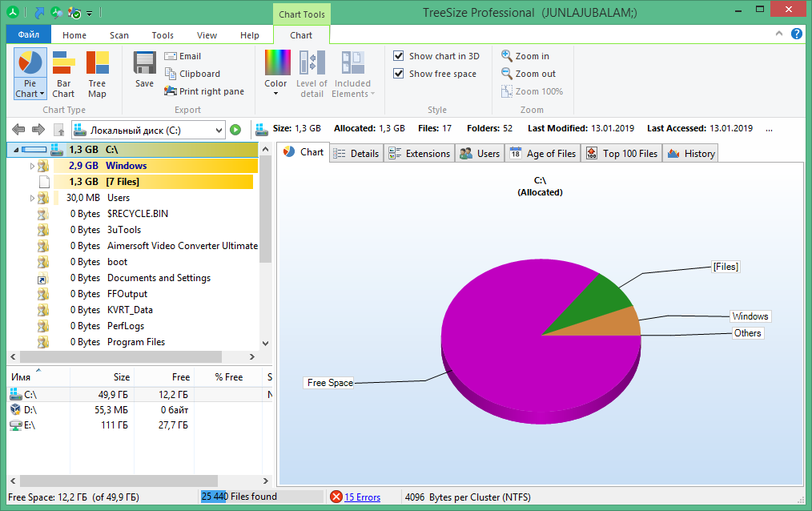
Task: Switch to Age of Files tab
Action: pyautogui.click(x=543, y=153)
